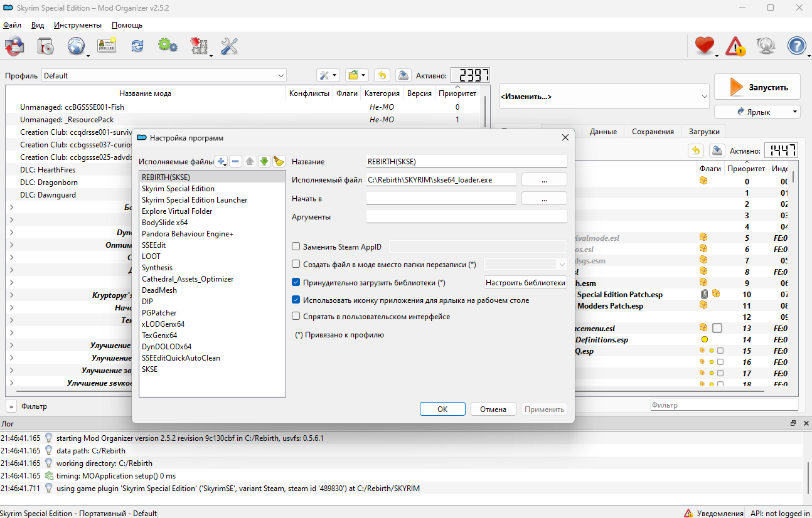Image resolution: width=812 pixels, height=518 pixels.
Task: Click the blue plus add executable icon
Action: point(222,161)
